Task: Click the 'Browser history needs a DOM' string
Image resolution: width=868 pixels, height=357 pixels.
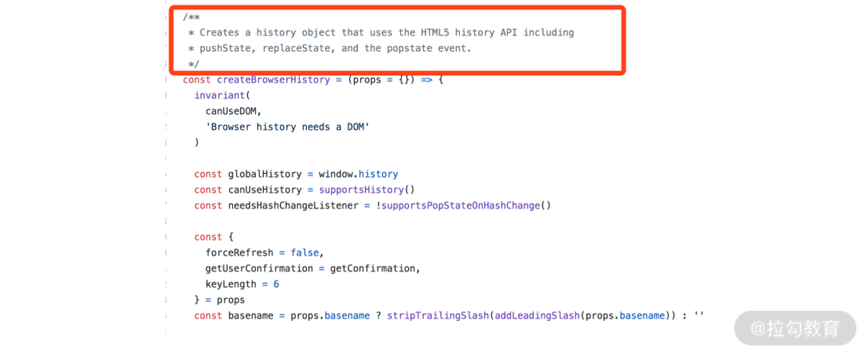Action: click(287, 127)
